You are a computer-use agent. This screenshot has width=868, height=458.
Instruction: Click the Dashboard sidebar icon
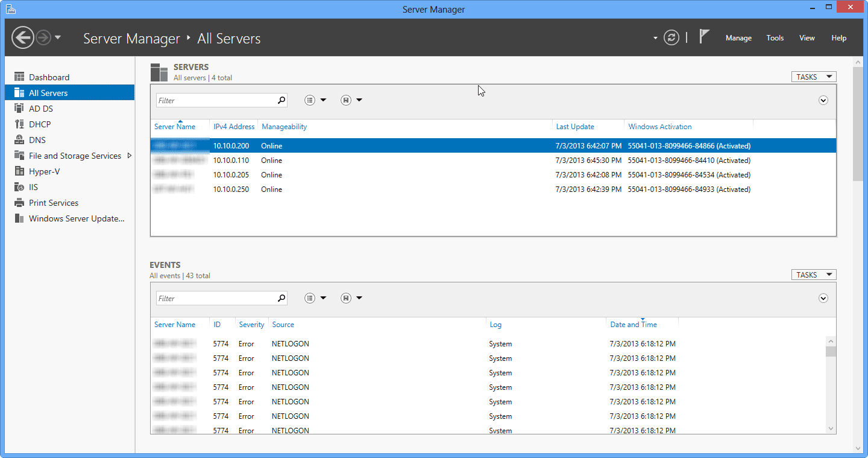[19, 77]
